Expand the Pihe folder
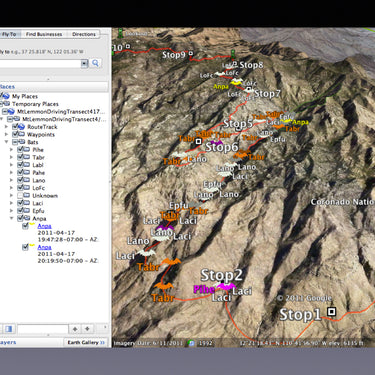 point(11,150)
